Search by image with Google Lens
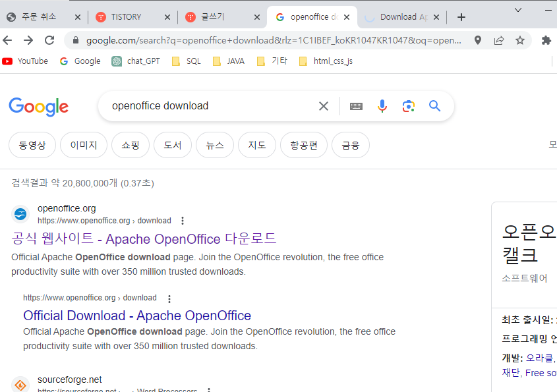 (x=409, y=106)
